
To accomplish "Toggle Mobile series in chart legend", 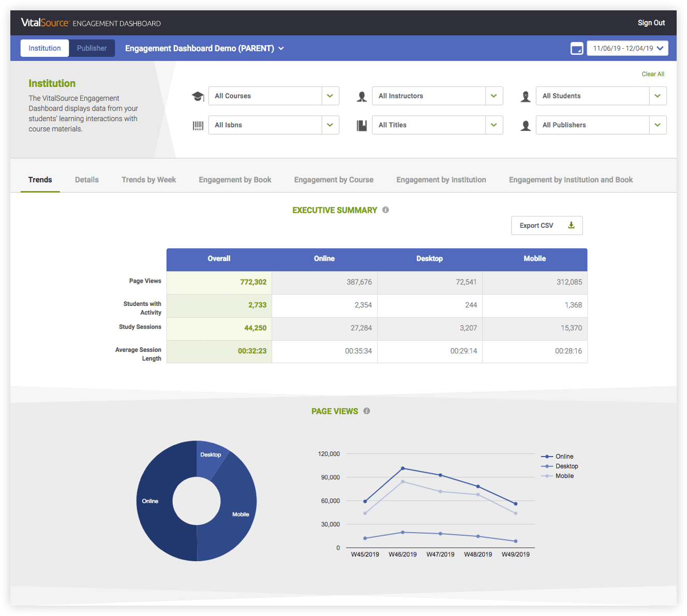I will point(557,476).
